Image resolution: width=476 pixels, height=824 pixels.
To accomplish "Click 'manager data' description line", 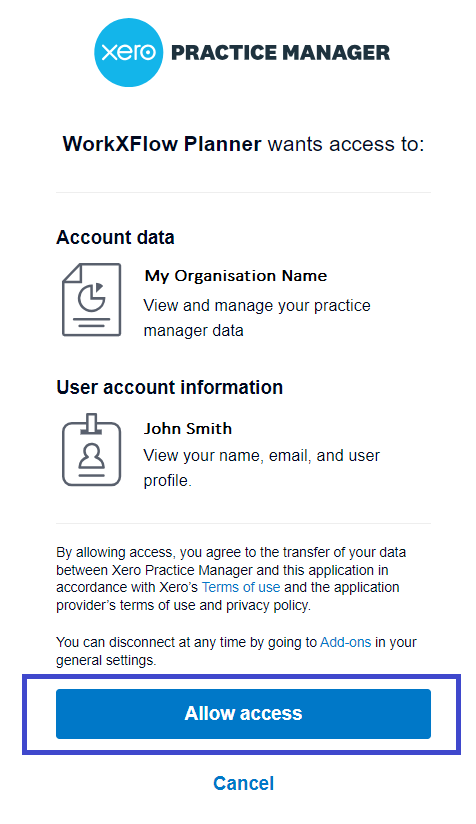I will (x=193, y=331).
